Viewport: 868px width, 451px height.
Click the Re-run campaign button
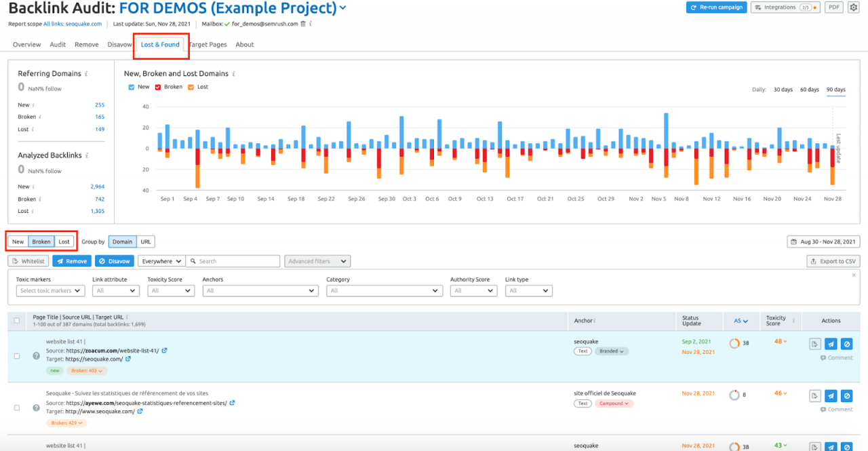tap(716, 7)
